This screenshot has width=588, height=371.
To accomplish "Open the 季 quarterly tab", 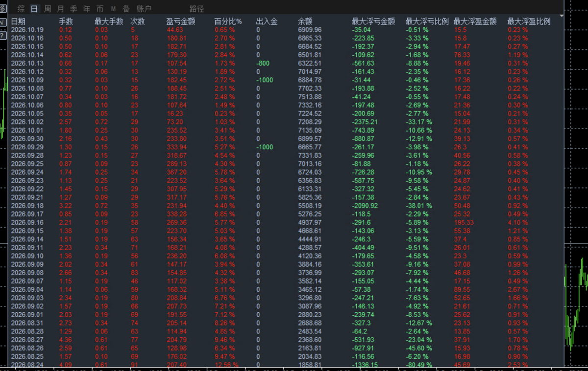I will (73, 9).
